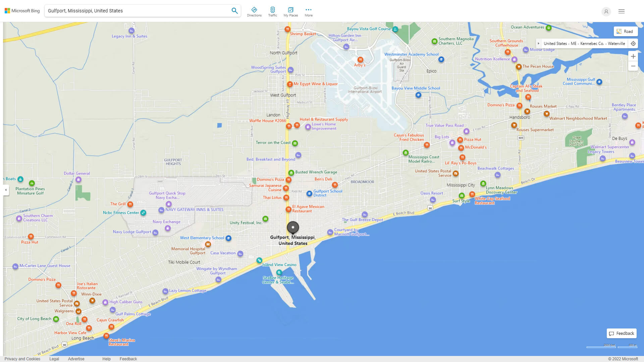644x362 pixels.
Task: Toggle current location tracking icon
Action: (x=633, y=43)
